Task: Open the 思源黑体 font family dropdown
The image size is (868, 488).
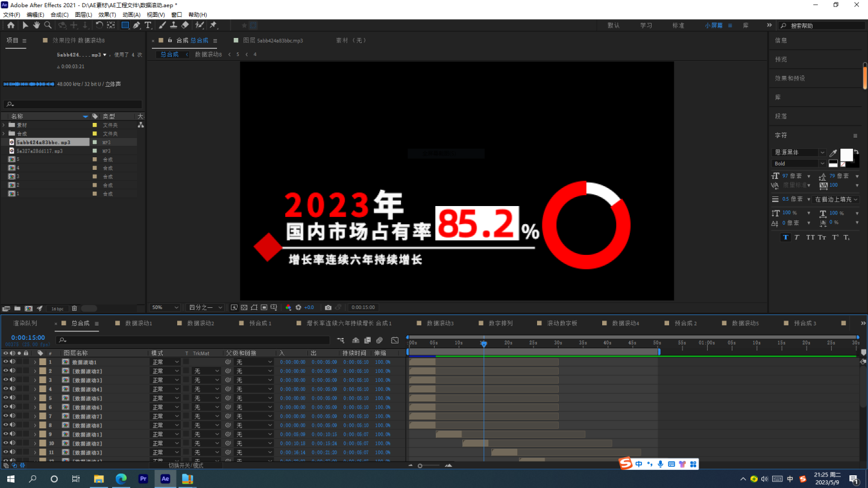Action: 799,152
